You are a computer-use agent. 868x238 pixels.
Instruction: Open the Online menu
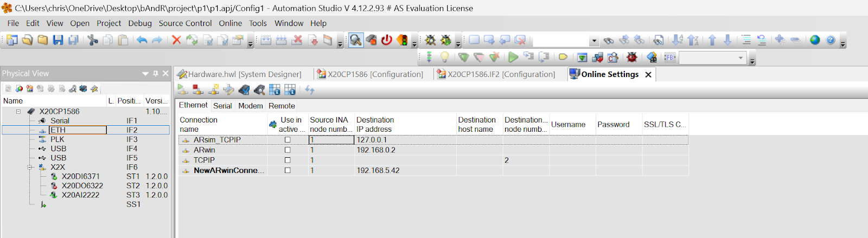point(231,23)
